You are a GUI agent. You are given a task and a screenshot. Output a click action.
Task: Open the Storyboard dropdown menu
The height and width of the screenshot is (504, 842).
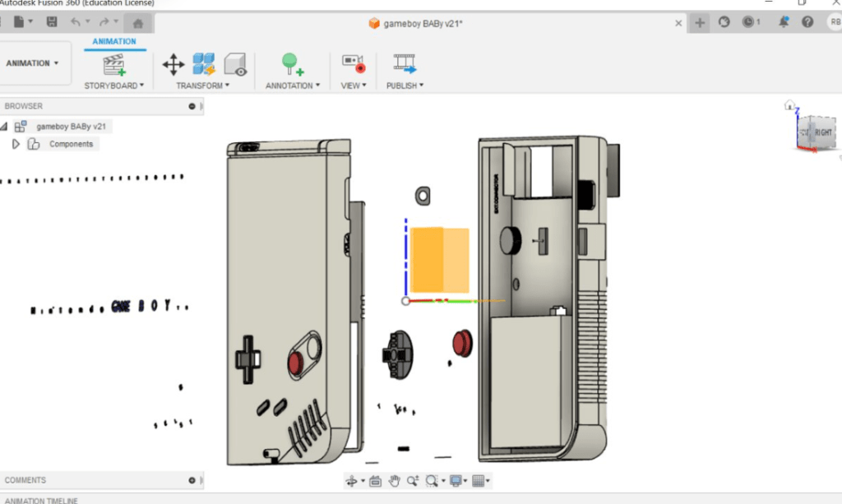click(x=113, y=86)
